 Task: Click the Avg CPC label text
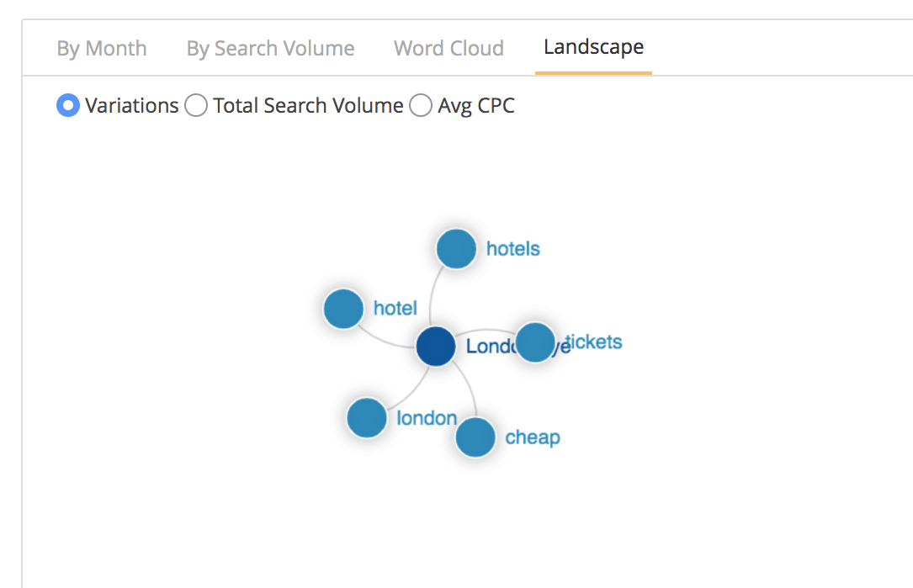point(476,106)
